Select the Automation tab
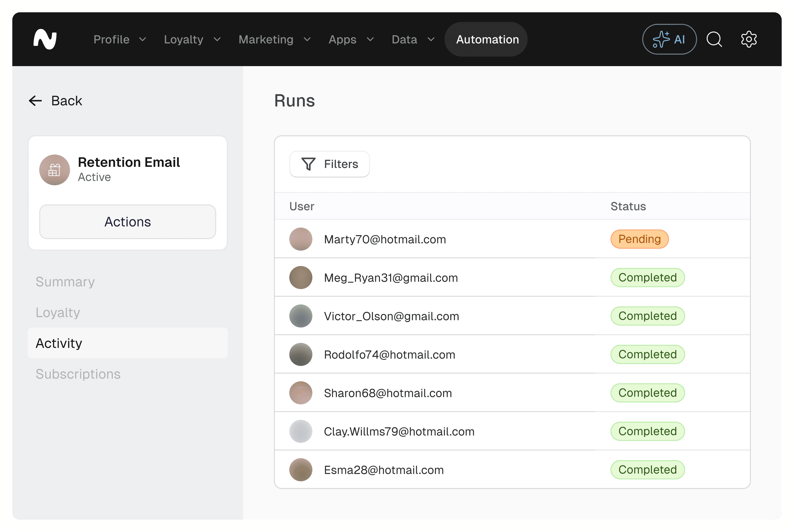This screenshot has height=532, width=794. pos(487,39)
